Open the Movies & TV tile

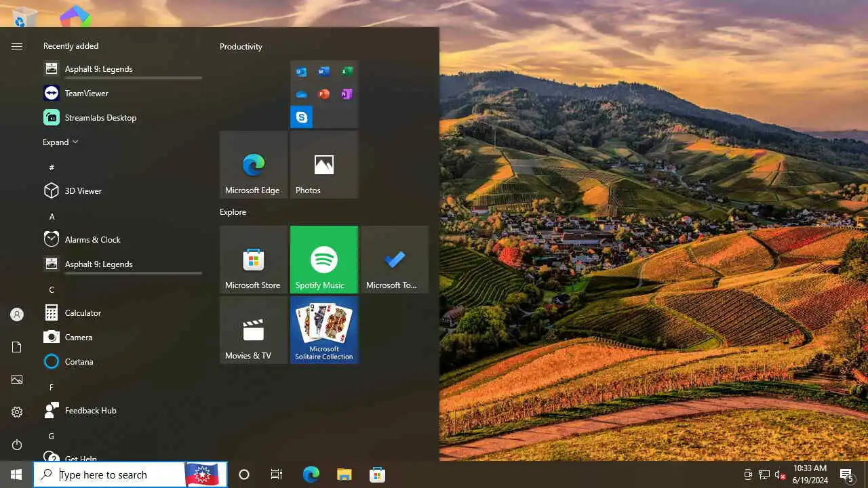[254, 330]
